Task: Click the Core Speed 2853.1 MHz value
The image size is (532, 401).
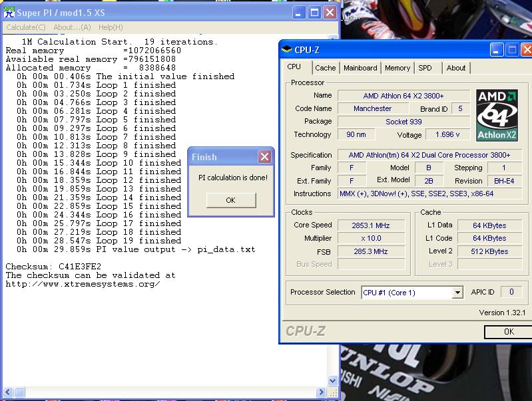Action: coord(371,225)
